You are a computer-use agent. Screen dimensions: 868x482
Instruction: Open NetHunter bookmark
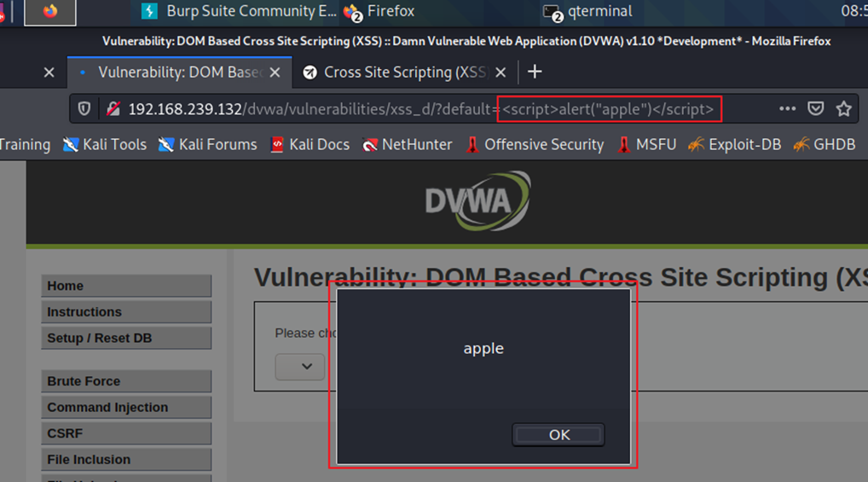tap(407, 145)
